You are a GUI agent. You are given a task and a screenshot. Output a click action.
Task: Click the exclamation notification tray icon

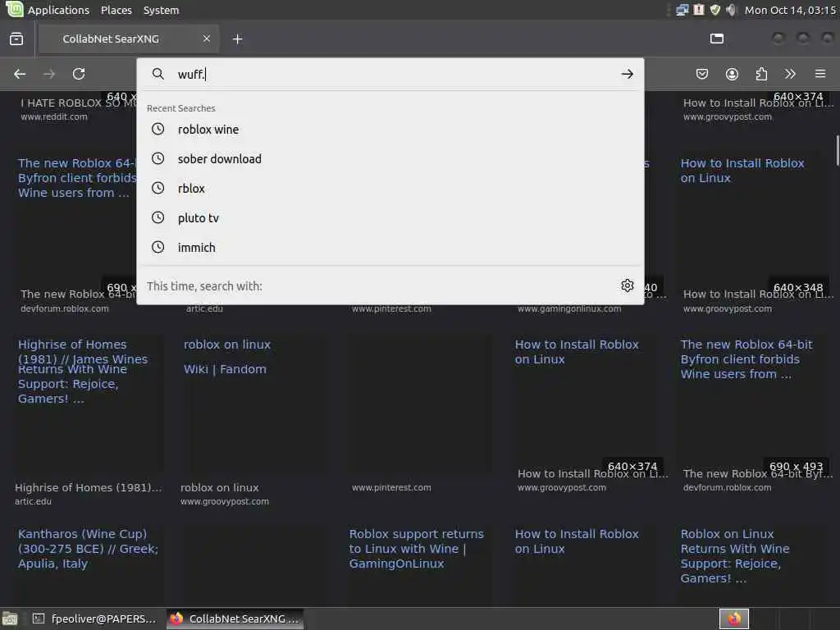point(699,10)
